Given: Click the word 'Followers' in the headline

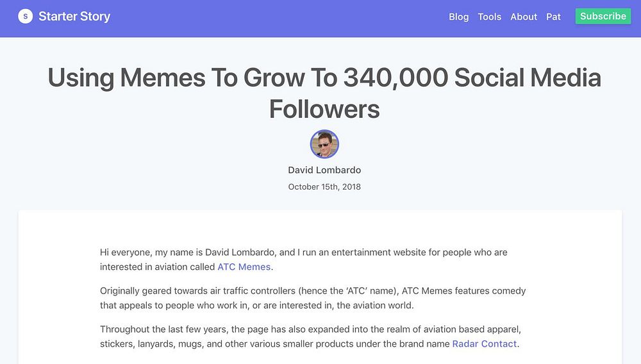Looking at the screenshot, I should (324, 109).
